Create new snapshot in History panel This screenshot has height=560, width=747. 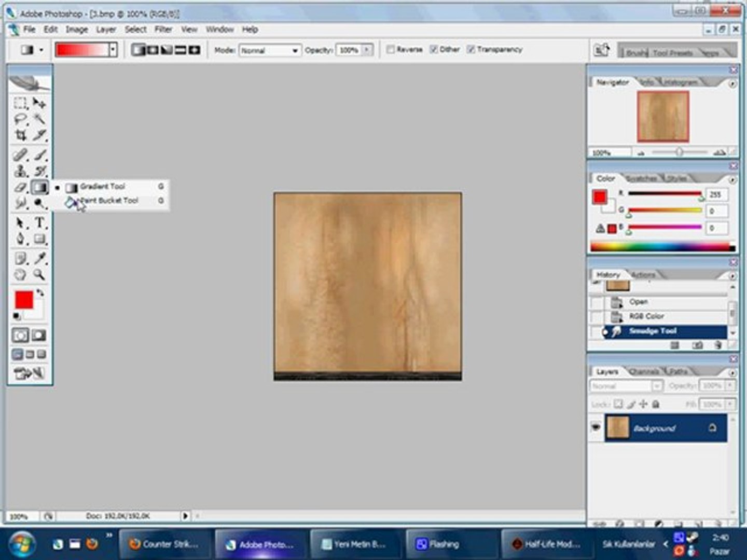pos(697,345)
